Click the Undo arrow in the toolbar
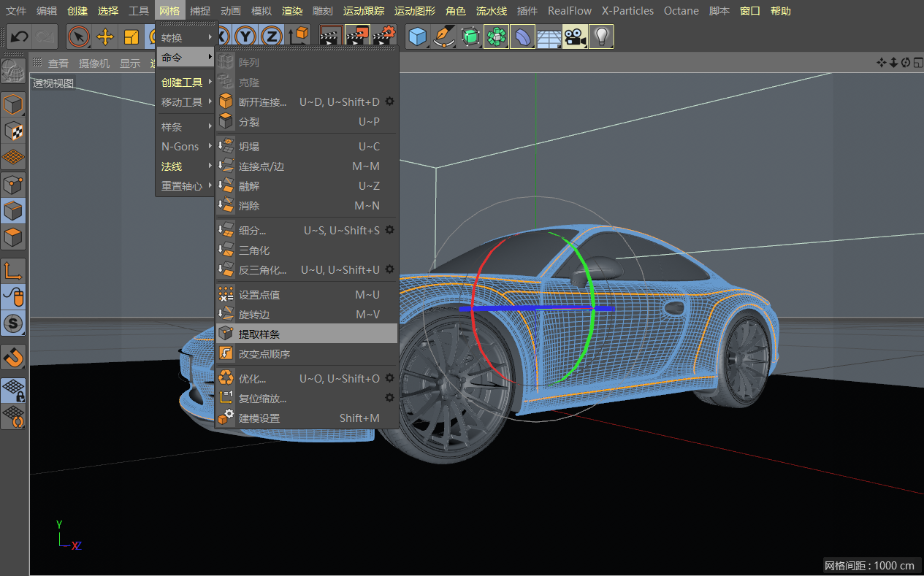 click(19, 37)
